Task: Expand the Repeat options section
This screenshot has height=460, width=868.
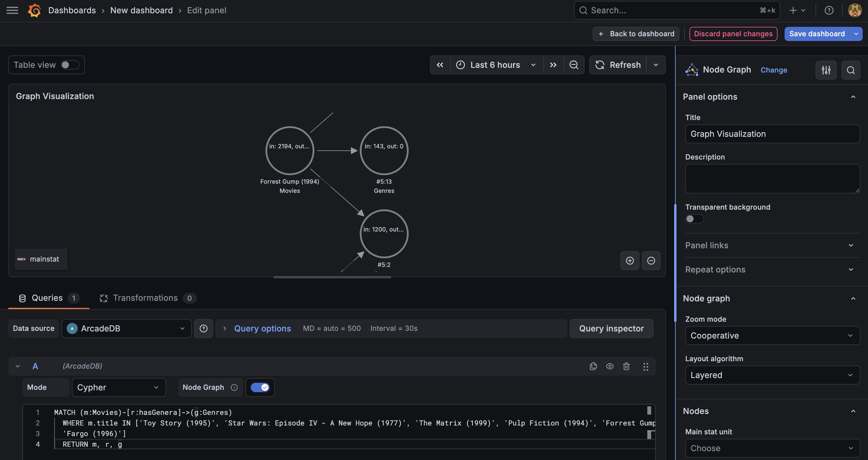Action: (772, 270)
